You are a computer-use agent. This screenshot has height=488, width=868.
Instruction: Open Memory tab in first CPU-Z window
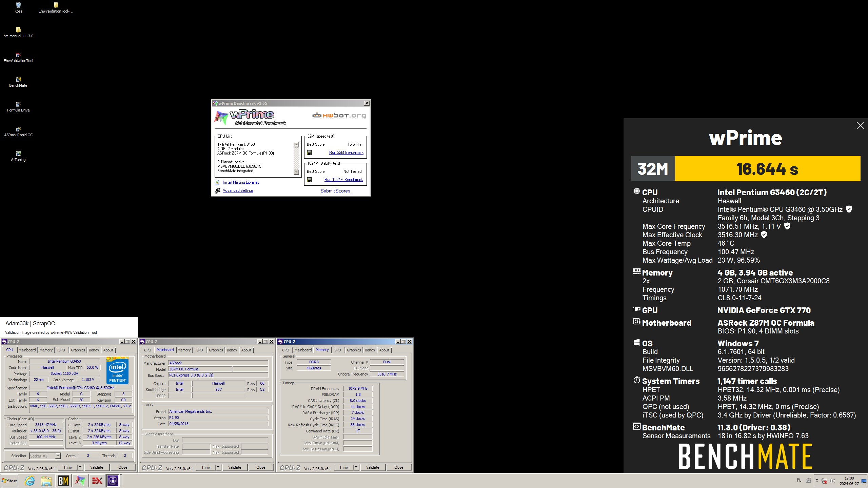pyautogui.click(x=46, y=350)
